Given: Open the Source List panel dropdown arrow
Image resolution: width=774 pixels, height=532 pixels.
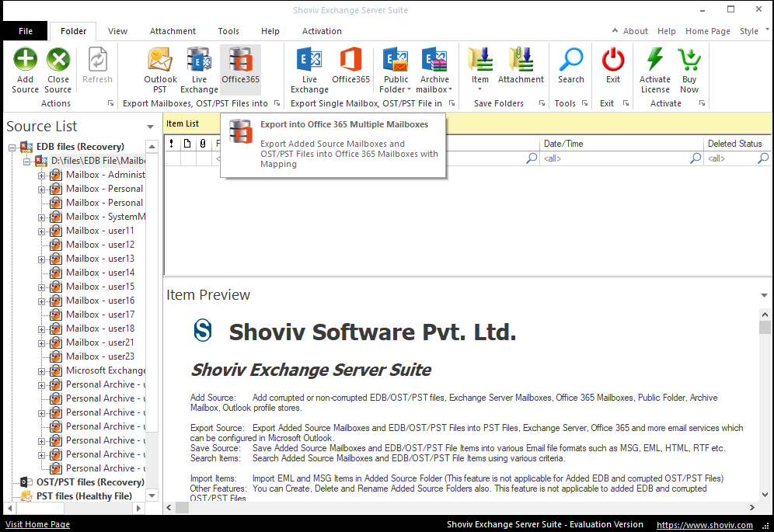Looking at the screenshot, I should coord(150,127).
